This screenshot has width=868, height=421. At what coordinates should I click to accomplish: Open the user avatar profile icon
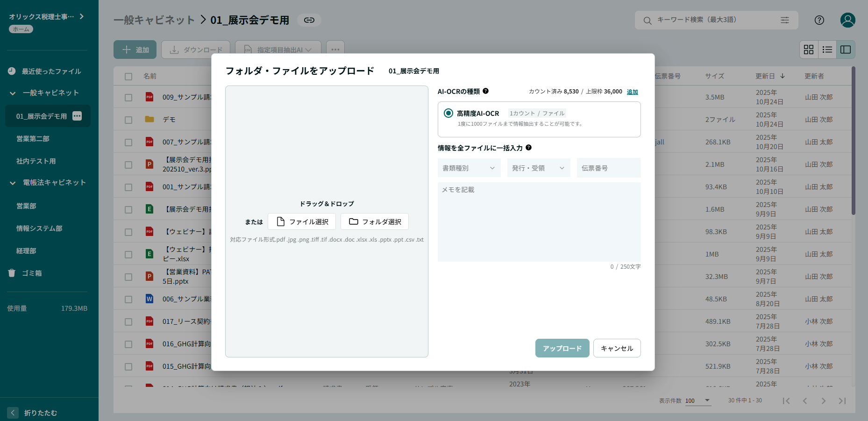847,20
